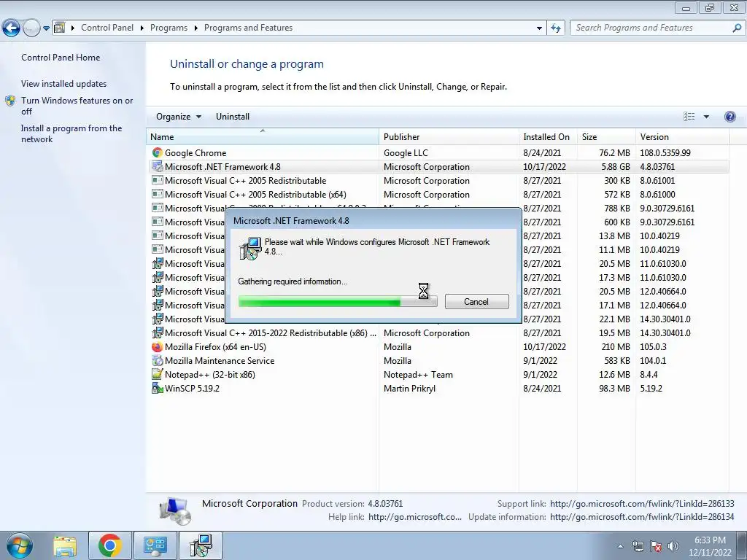Click Windows Installer taskbar button
This screenshot has height=560, width=747.
point(201,545)
